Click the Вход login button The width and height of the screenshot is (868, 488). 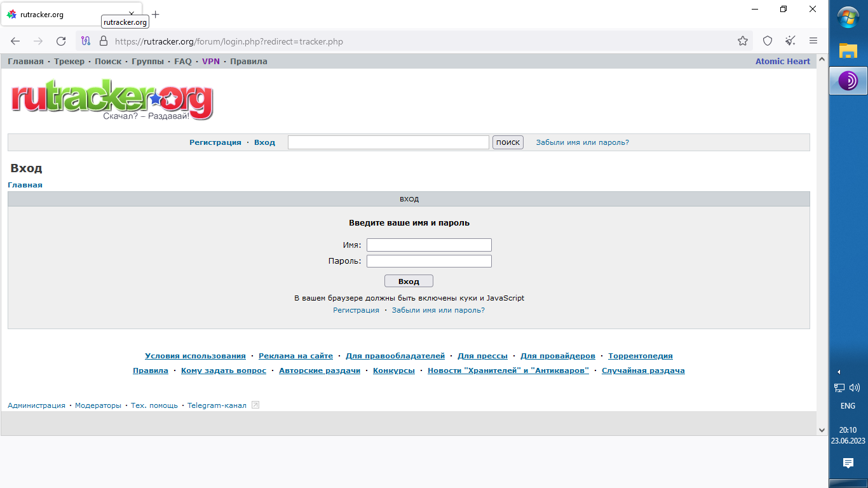tap(409, 281)
